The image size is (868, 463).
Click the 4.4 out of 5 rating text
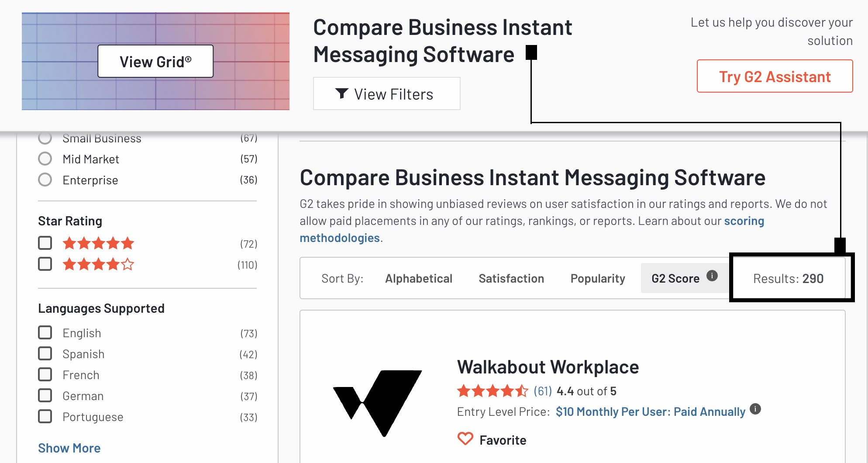coord(586,391)
